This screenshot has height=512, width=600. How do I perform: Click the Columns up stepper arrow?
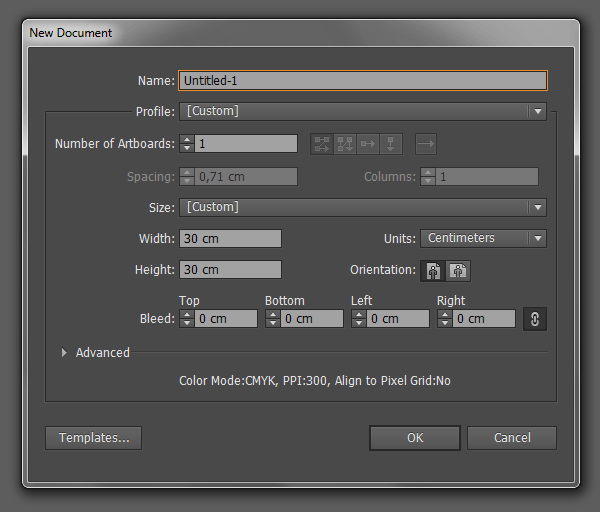(428, 173)
